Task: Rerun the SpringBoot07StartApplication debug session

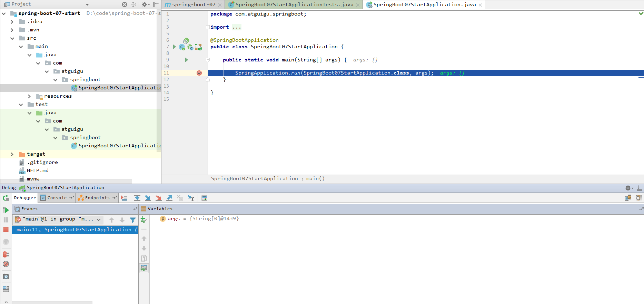Action: pos(6,198)
